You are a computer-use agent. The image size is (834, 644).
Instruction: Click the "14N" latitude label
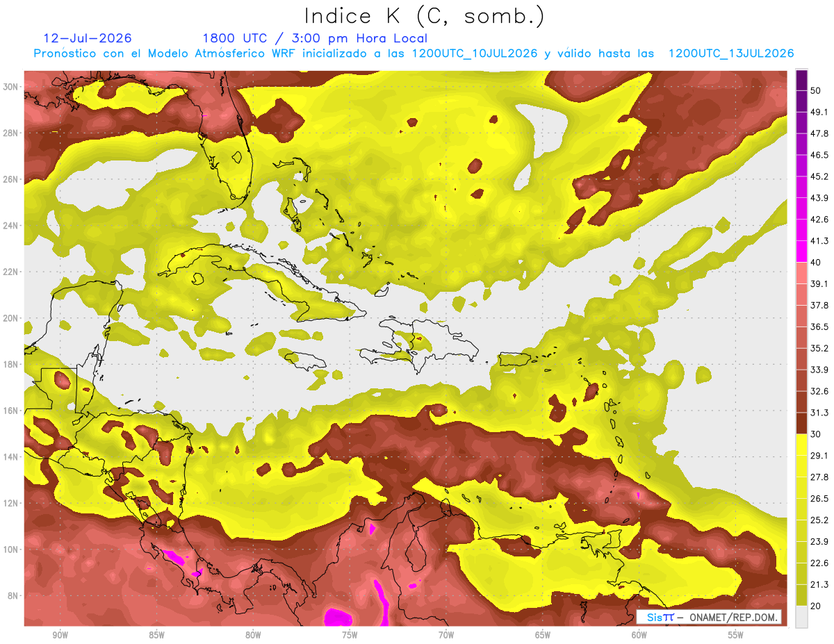pyautogui.click(x=10, y=457)
